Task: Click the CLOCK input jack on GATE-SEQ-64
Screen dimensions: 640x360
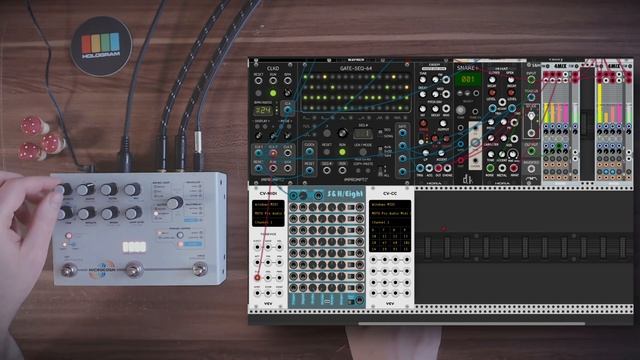Action: tap(309, 152)
